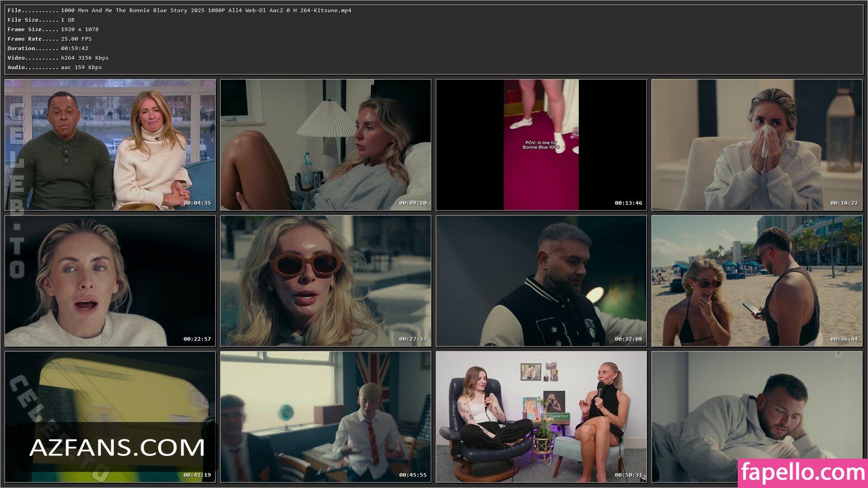
Task: Select the 'POV: in line' frame
Action: click(541, 145)
